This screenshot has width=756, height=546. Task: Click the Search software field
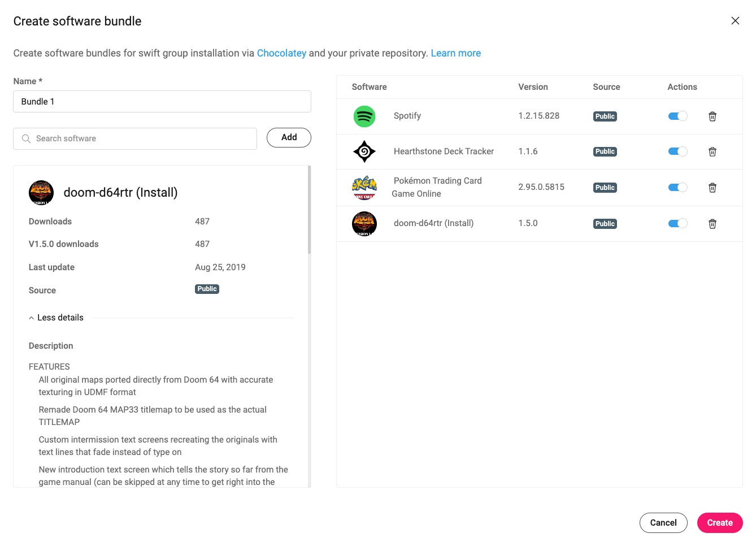(135, 138)
